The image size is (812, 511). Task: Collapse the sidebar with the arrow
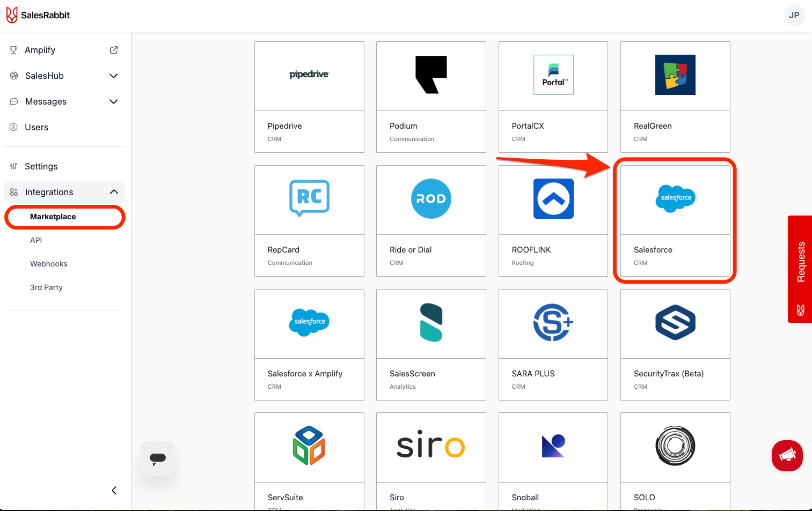tap(114, 490)
